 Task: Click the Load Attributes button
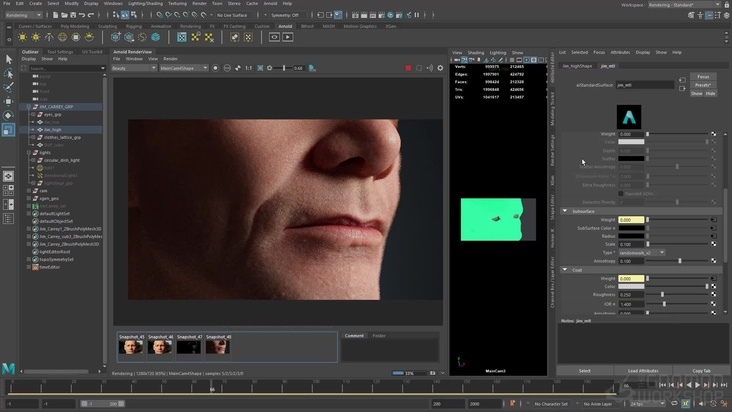pyautogui.click(x=642, y=370)
